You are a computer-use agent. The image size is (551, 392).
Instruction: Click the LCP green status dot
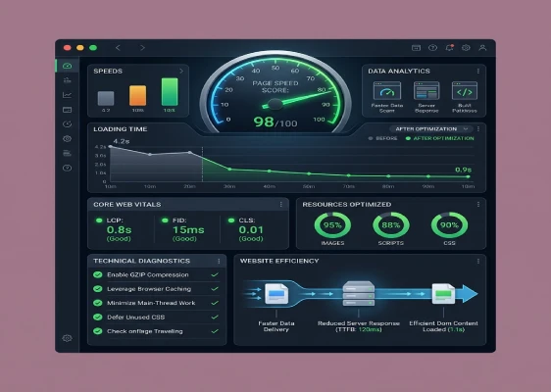tap(99, 220)
